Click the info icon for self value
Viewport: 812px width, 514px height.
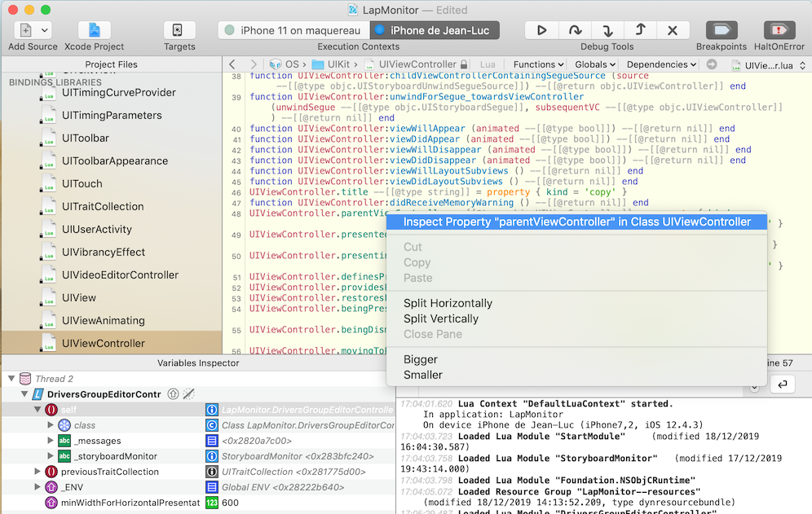[212, 410]
